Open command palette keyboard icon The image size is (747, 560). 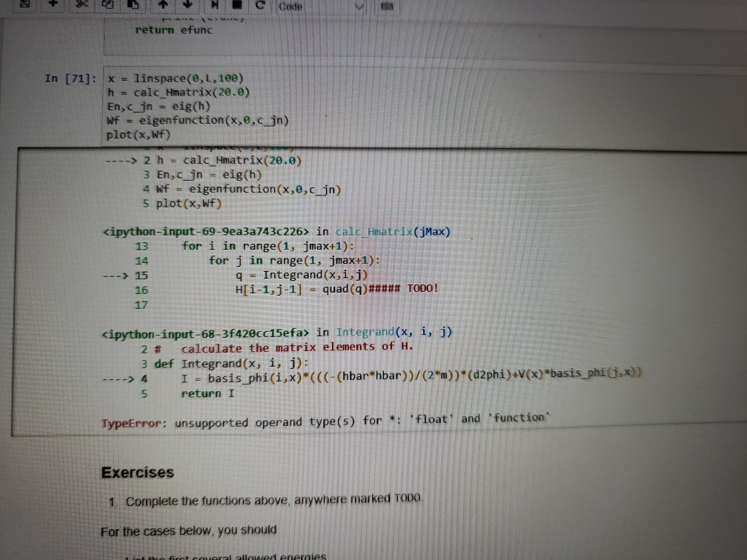point(387,6)
